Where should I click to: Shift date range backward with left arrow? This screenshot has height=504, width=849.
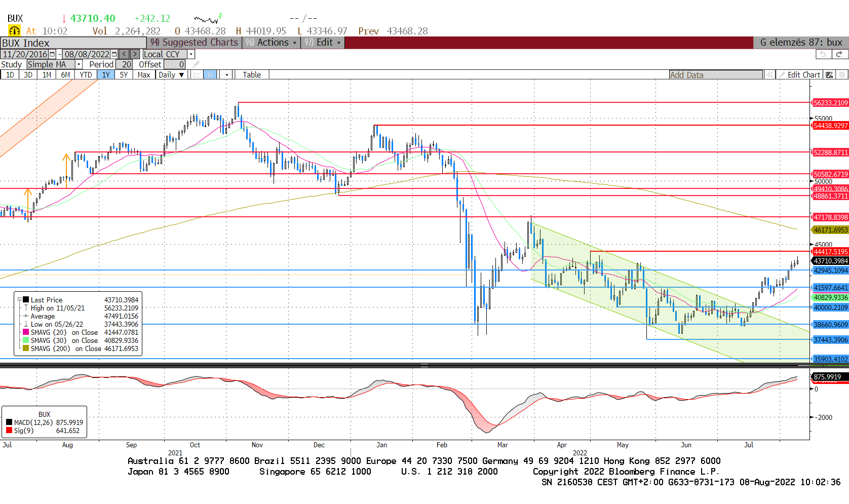124,54
